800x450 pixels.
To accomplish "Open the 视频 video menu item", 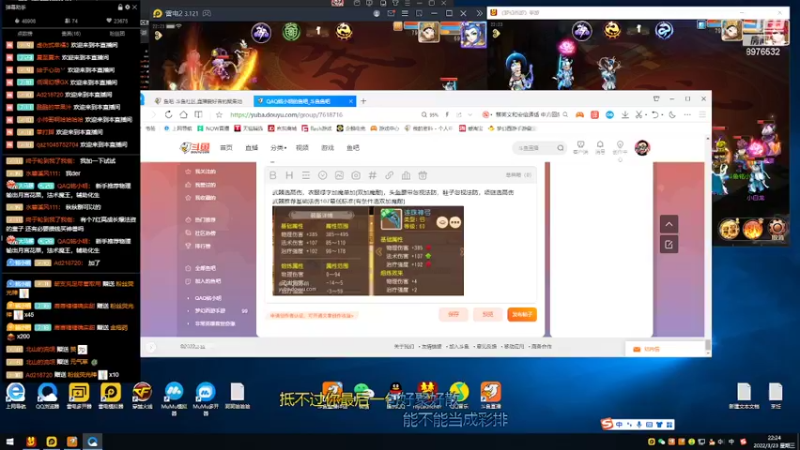I will (x=302, y=148).
